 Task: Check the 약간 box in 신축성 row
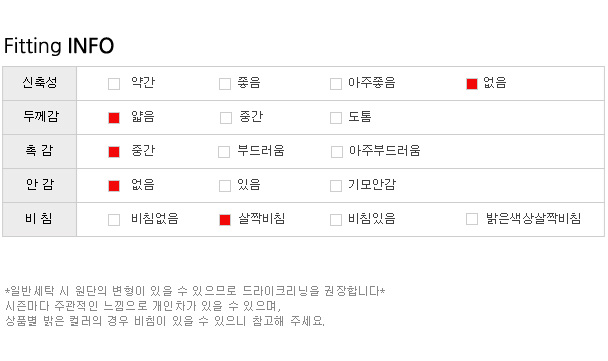[x=114, y=84]
